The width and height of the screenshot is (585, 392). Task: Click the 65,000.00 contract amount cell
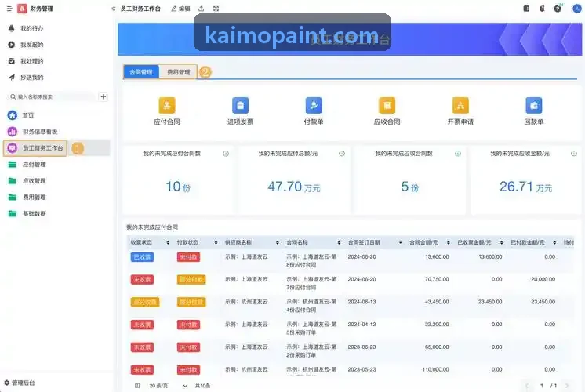[437, 347]
